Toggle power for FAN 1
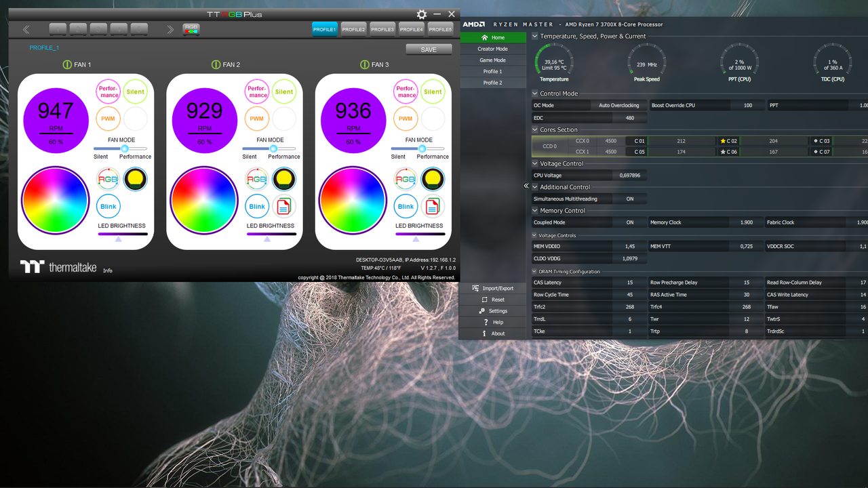This screenshot has width=868, height=488. (x=67, y=64)
